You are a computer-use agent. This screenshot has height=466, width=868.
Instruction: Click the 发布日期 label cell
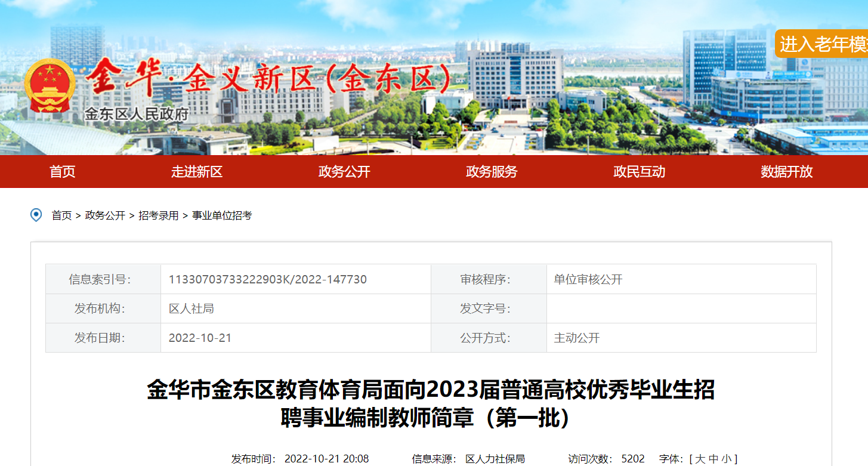103,338
